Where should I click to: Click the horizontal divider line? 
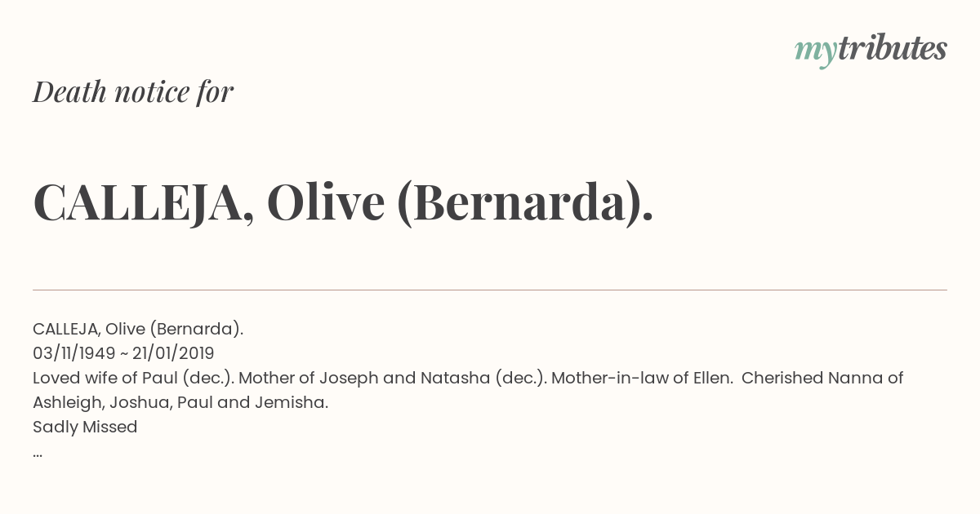click(490, 290)
